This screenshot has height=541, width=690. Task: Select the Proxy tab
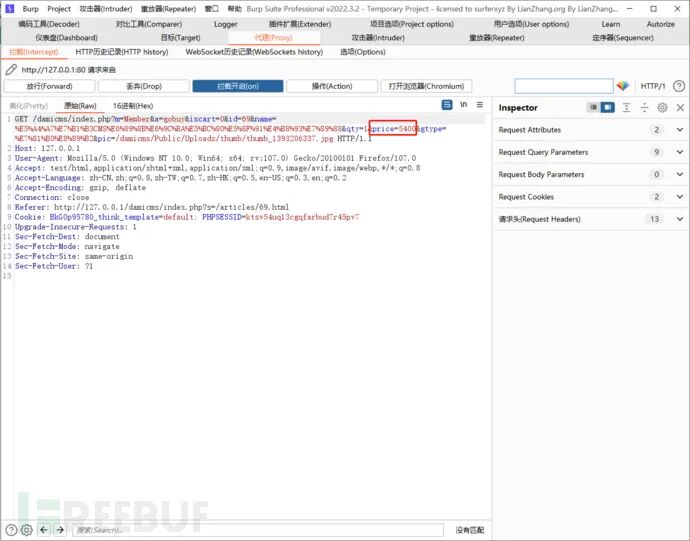pos(273,38)
